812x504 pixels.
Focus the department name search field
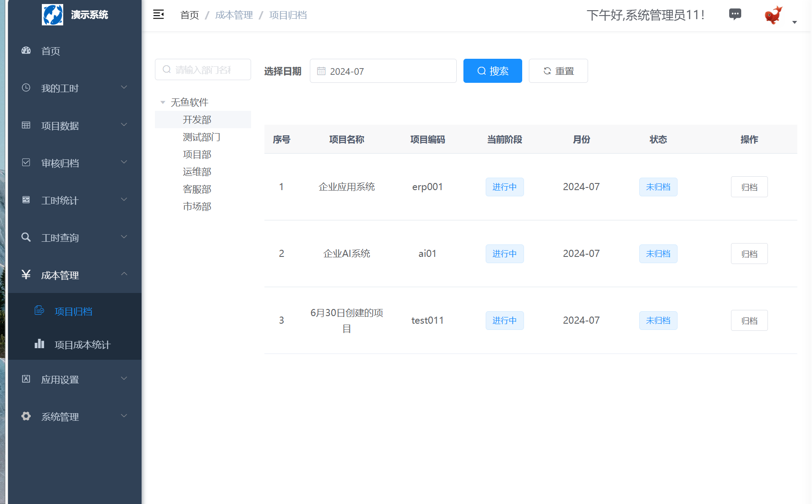point(203,69)
